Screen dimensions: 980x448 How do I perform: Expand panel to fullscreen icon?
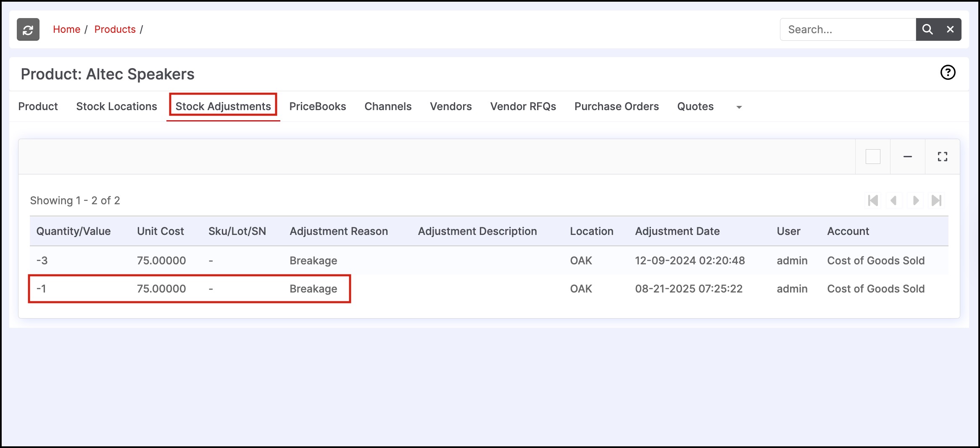pyautogui.click(x=943, y=157)
